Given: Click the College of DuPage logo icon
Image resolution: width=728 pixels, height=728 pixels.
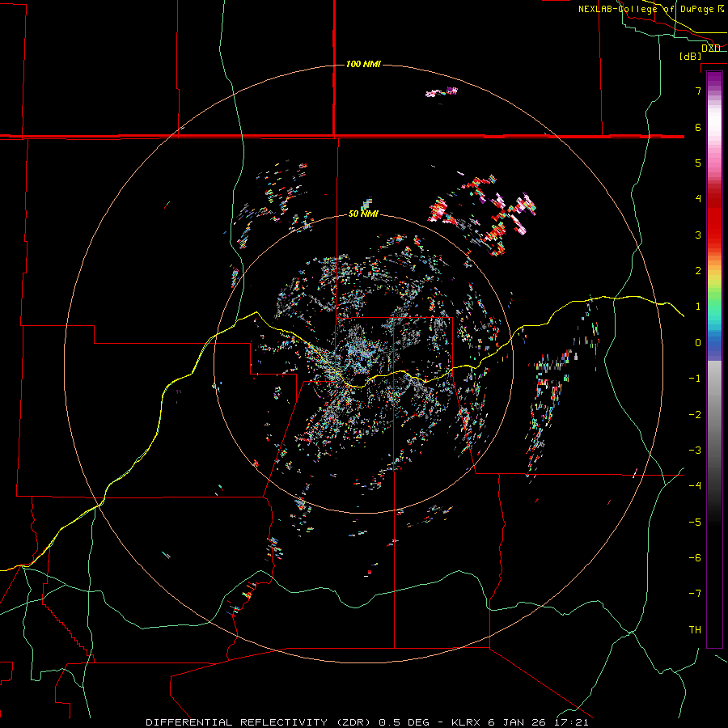Looking at the screenshot, I should pyautogui.click(x=721, y=9).
